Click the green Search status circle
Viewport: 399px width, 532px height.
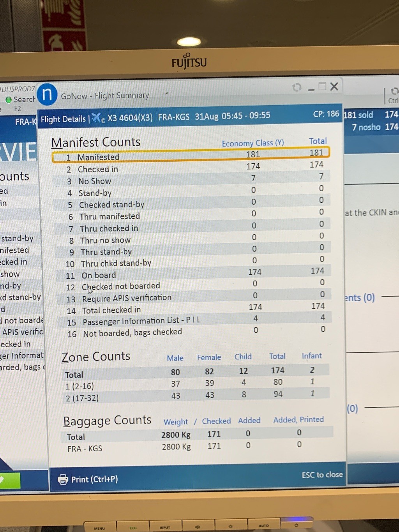click(x=8, y=100)
